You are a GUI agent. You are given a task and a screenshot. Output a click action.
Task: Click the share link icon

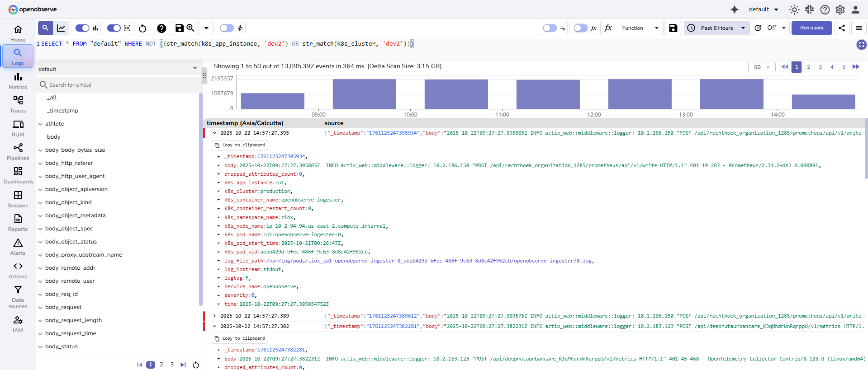[841, 28]
